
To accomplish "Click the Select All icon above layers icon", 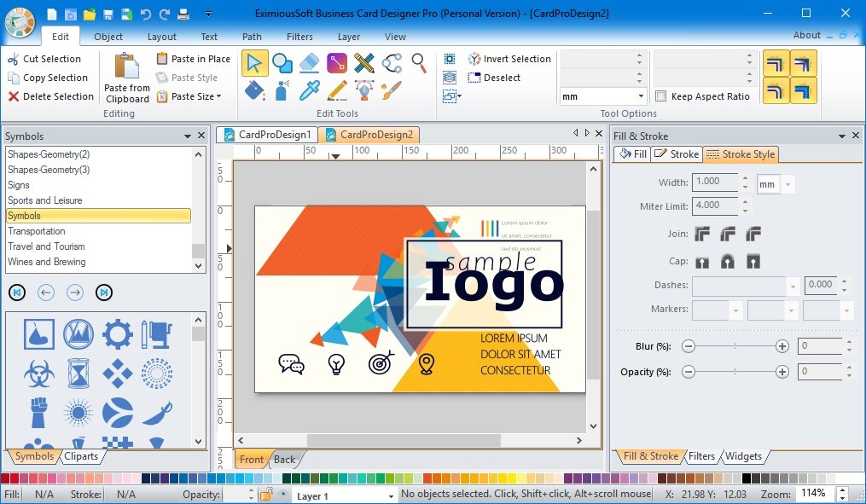I will click(x=450, y=59).
